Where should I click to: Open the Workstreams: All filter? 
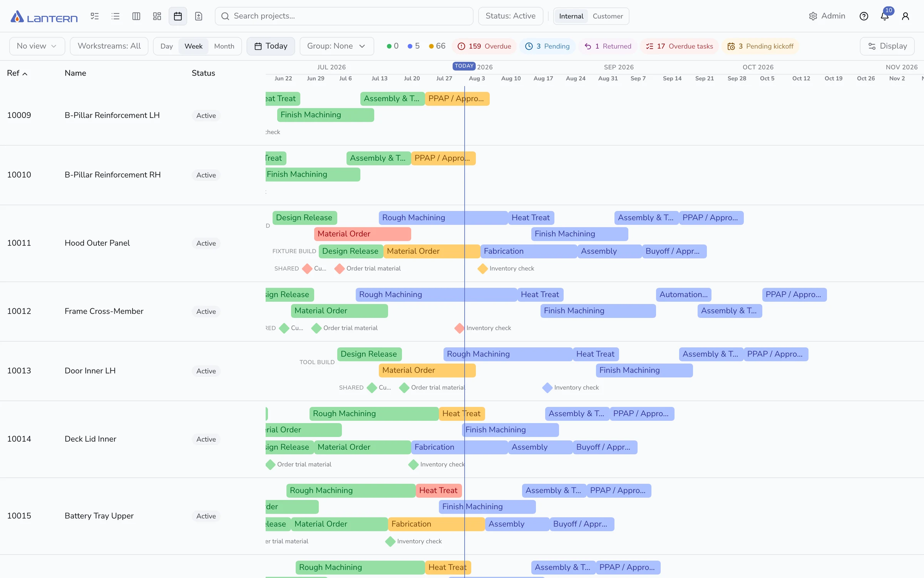coord(109,46)
